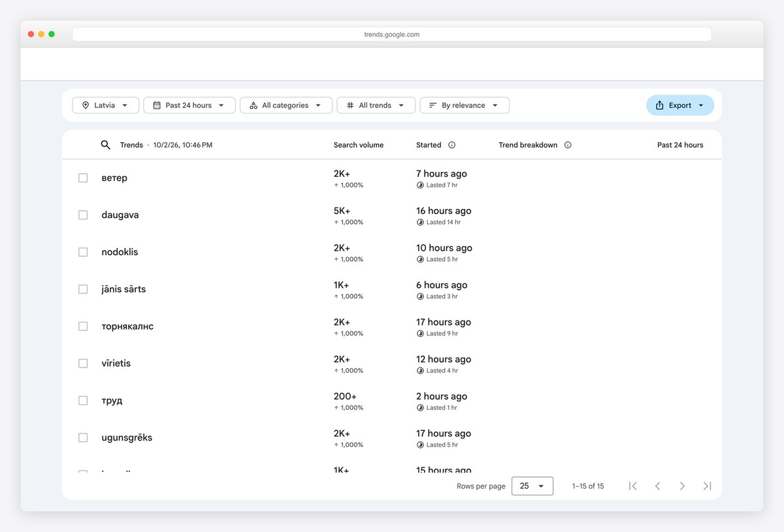
Task: Click the Trend breakdown column header
Action: coord(528,145)
